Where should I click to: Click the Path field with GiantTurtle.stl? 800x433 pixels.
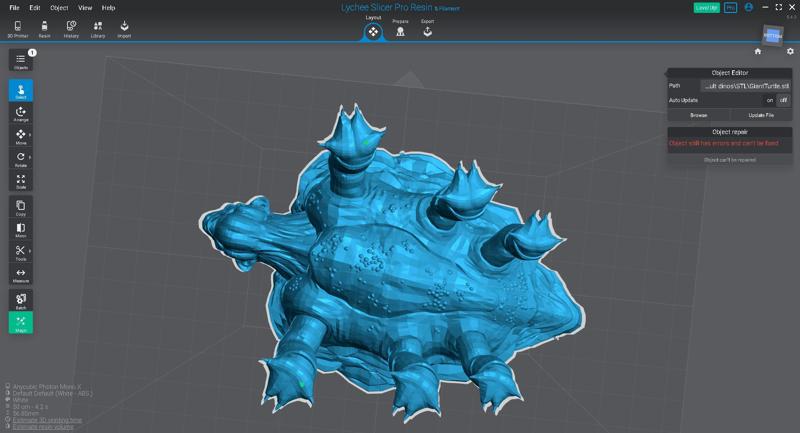(746, 86)
